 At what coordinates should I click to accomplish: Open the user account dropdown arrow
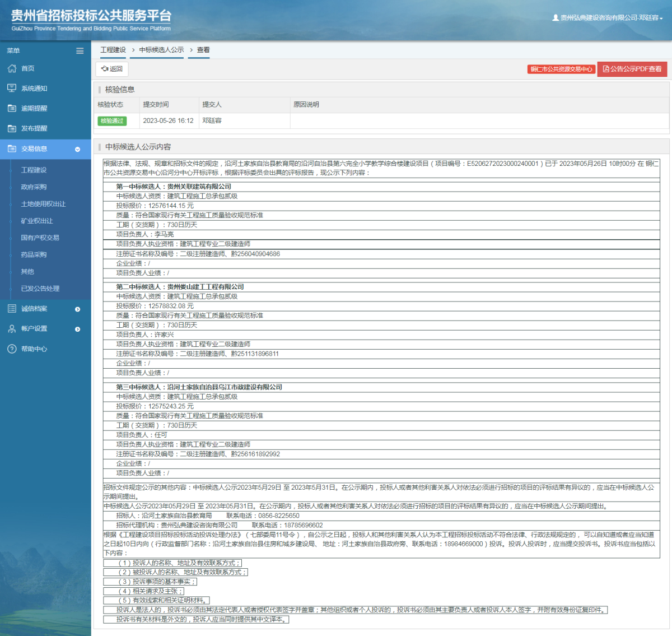(x=661, y=18)
